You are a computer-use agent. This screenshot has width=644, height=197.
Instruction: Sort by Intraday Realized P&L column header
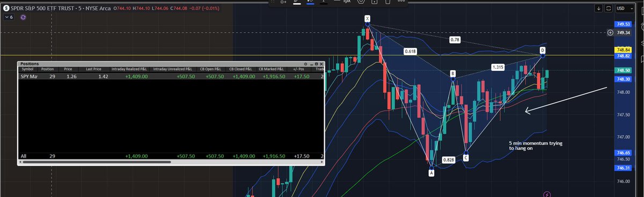click(130, 69)
